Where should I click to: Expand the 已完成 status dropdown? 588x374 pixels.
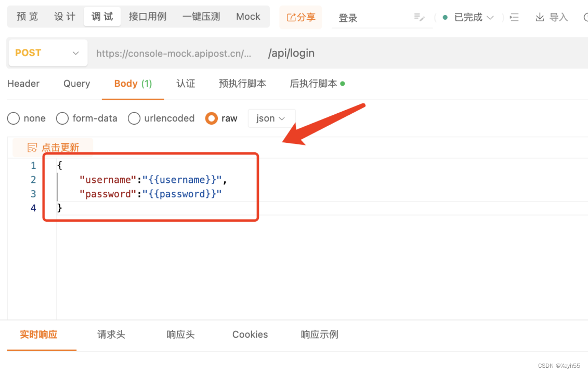(x=490, y=17)
